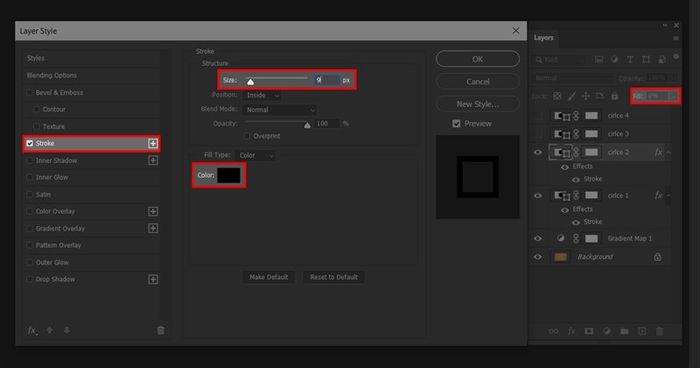The image size is (700, 368).
Task: Click lock image pixels brush icon
Action: (571, 96)
